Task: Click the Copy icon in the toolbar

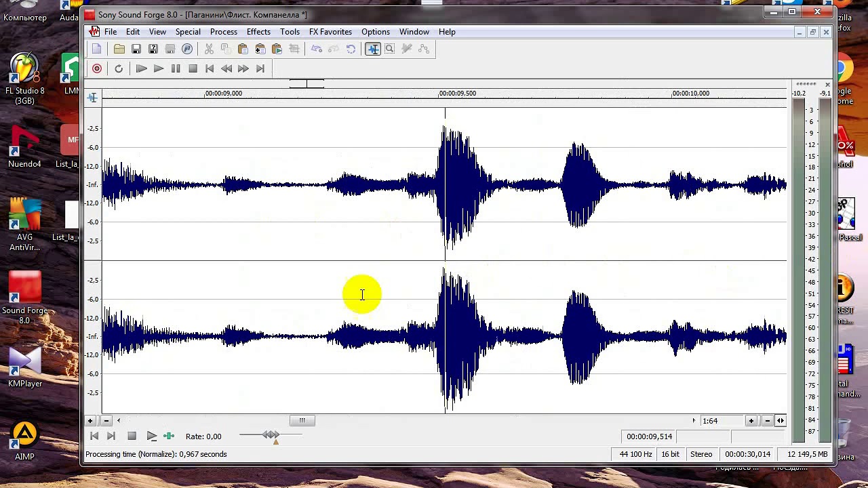Action: (x=226, y=49)
